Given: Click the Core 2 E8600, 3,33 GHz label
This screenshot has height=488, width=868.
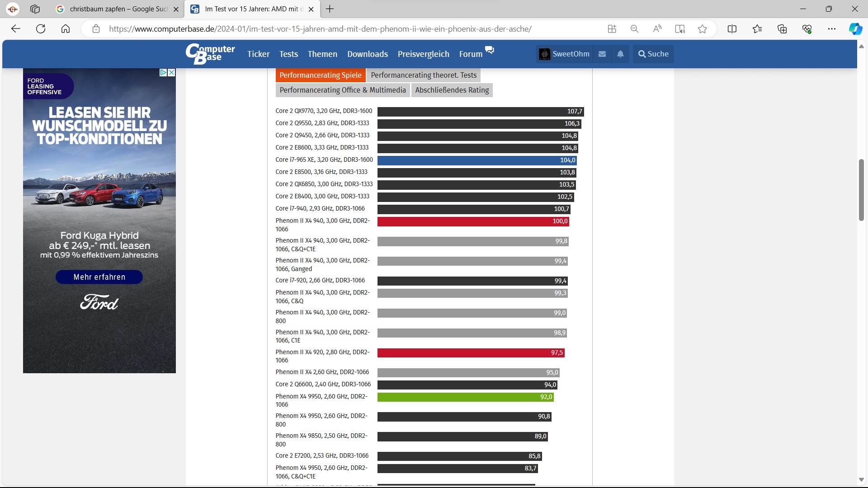Looking at the screenshot, I should (x=322, y=147).
